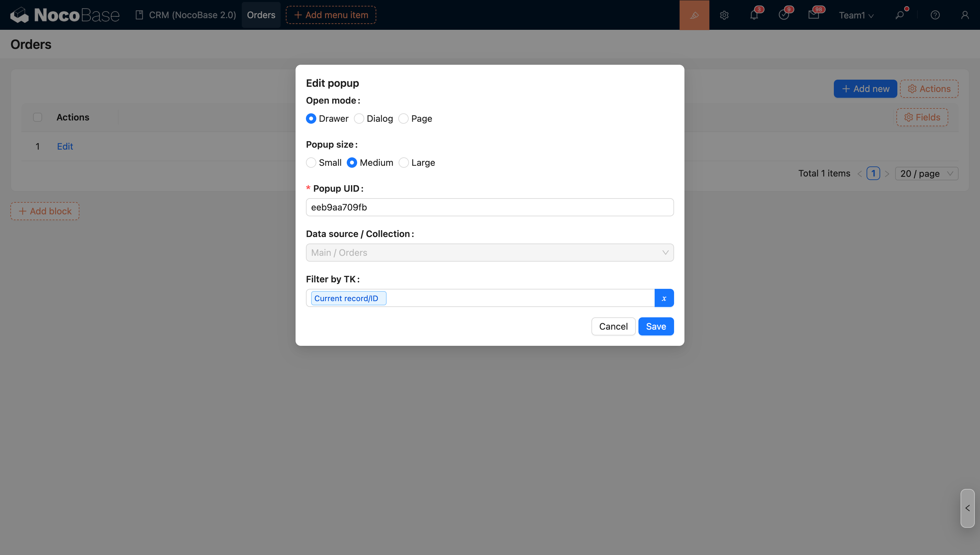Open the settings gear in top bar
The image size is (980, 555).
point(724,15)
